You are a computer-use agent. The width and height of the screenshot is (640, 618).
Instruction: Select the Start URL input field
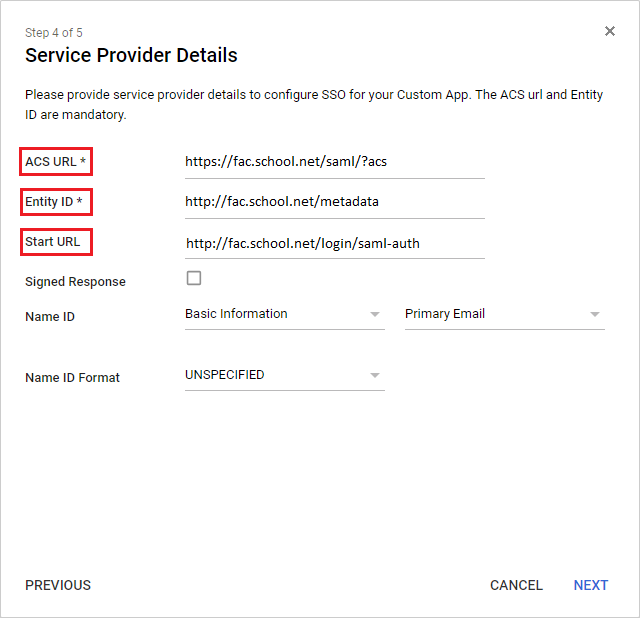pyautogui.click(x=334, y=243)
